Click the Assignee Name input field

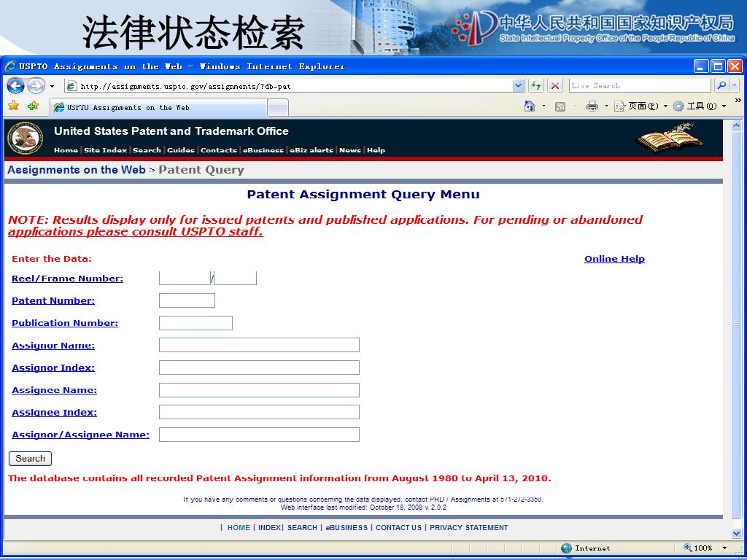(x=259, y=390)
